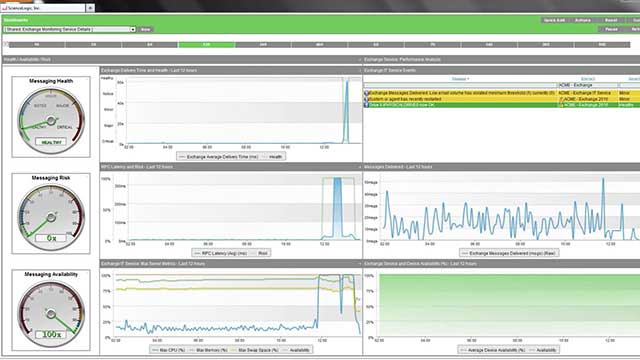Viewport: 640px width, 360px height.
Task: Select the green Healthy event row message
Action: click(x=402, y=105)
